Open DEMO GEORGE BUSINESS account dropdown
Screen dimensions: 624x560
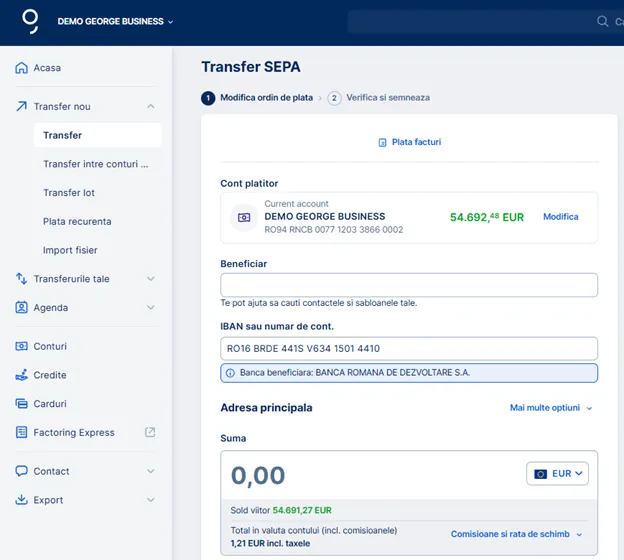click(115, 21)
